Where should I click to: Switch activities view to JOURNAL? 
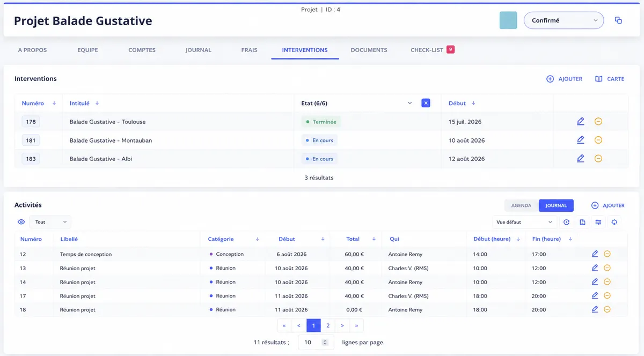coord(556,205)
